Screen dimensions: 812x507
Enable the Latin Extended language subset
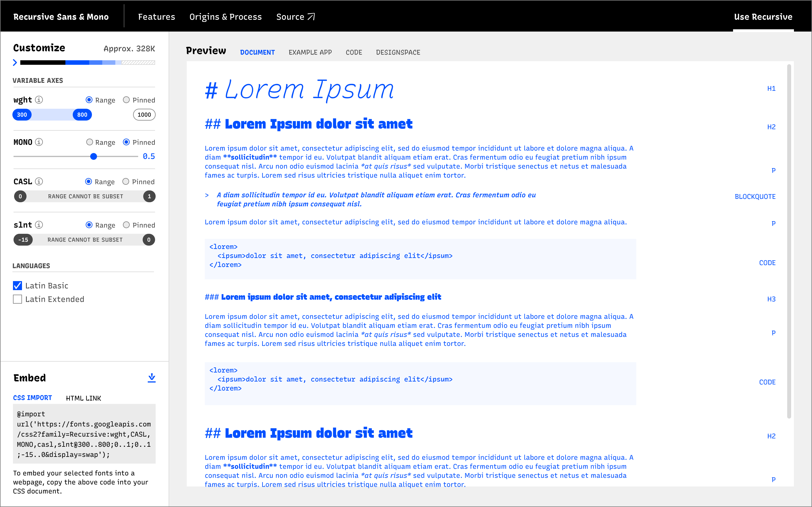[17, 299]
